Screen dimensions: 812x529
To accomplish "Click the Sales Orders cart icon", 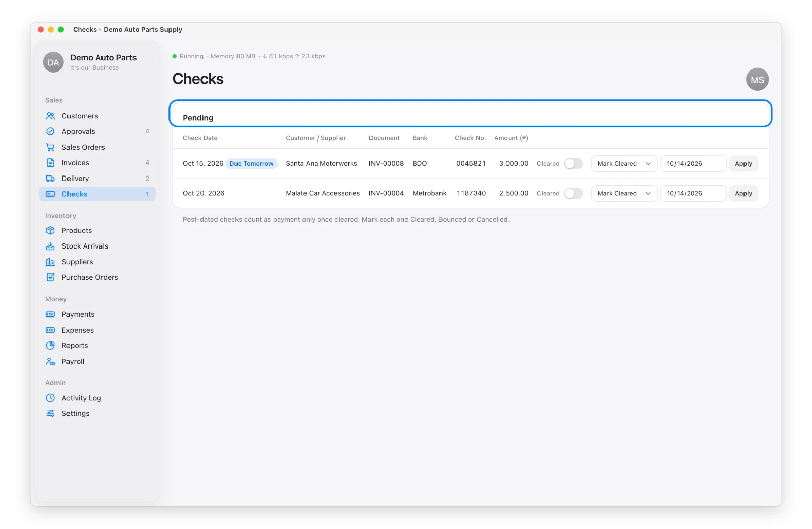I will coord(50,147).
